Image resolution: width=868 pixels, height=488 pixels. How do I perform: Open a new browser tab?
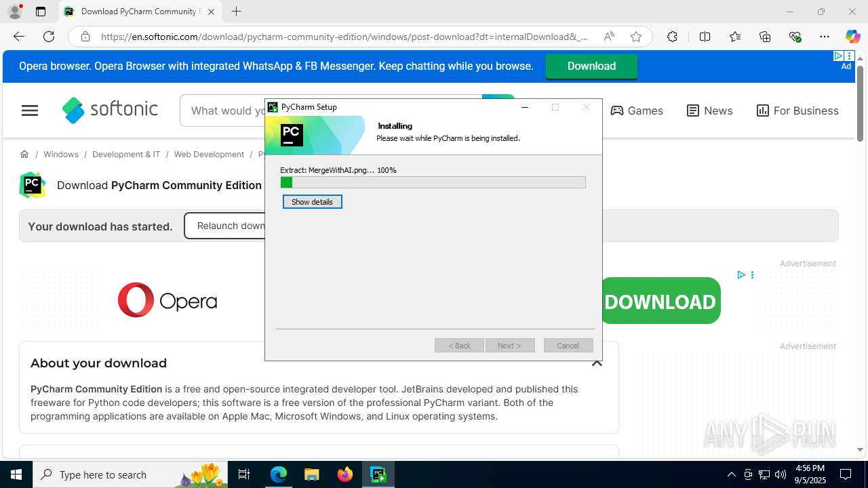point(236,12)
